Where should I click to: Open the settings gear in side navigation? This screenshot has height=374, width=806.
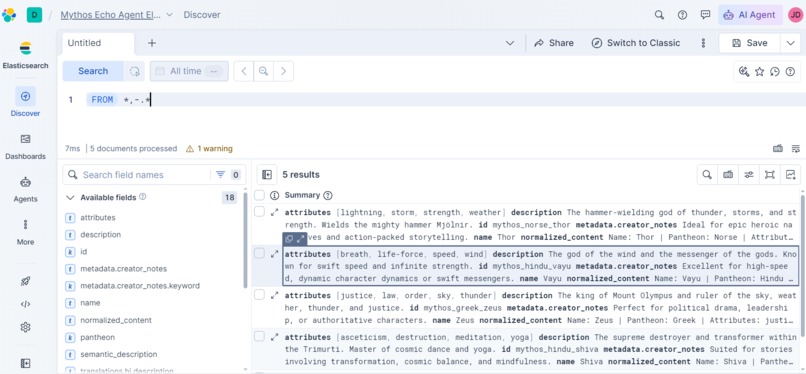25,327
